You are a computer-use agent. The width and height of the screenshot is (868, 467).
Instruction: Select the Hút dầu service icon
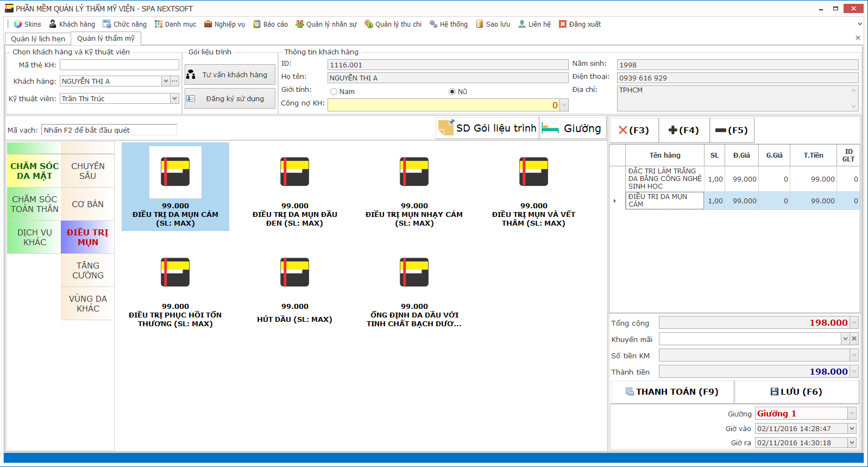(294, 272)
